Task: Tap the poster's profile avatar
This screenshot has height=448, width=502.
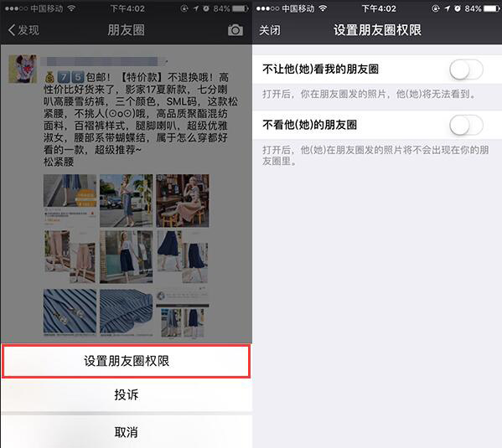Action: tap(23, 69)
